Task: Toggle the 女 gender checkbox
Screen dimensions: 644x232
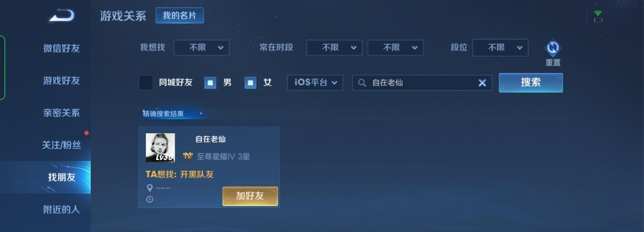Action: click(x=250, y=83)
